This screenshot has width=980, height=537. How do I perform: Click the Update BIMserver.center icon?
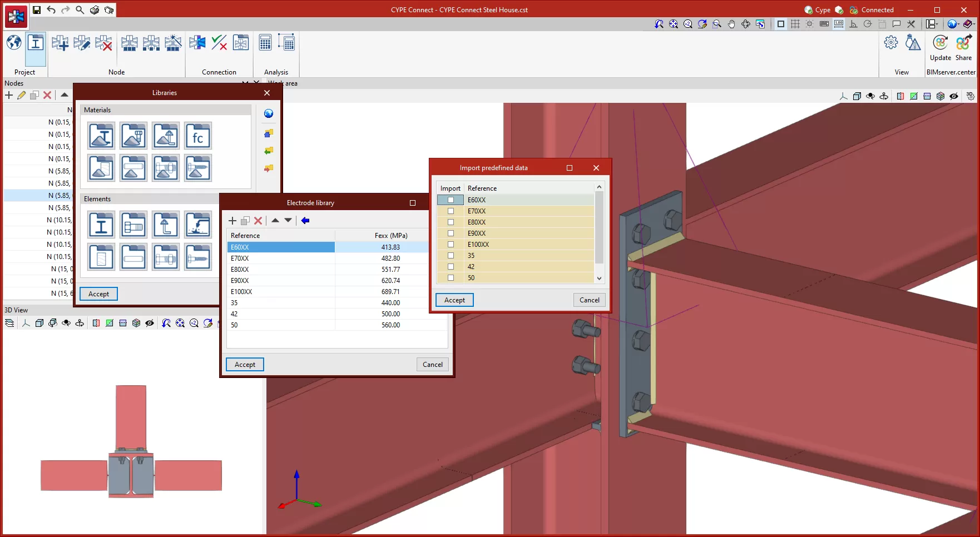click(940, 43)
